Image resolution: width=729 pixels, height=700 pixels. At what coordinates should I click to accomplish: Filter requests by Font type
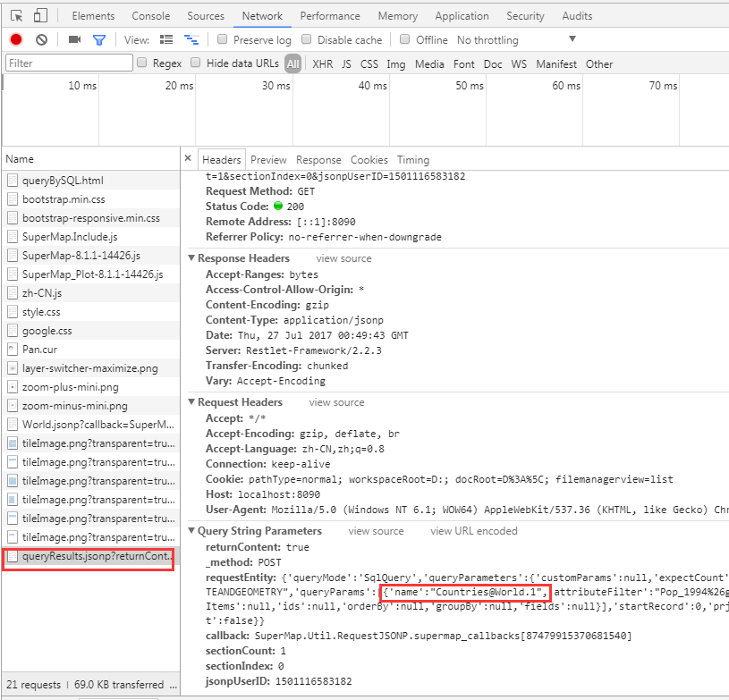(x=463, y=64)
